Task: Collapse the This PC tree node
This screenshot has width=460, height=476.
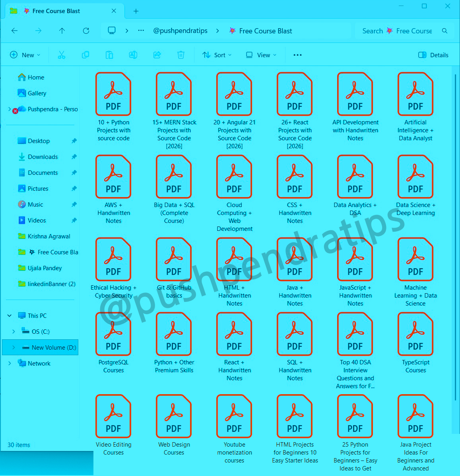Action: pos(10,316)
